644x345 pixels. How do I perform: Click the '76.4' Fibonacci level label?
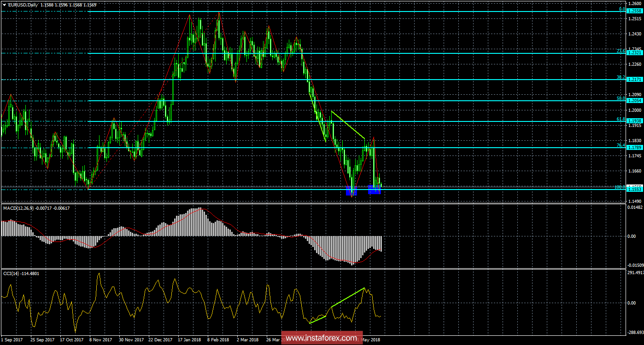coord(620,145)
